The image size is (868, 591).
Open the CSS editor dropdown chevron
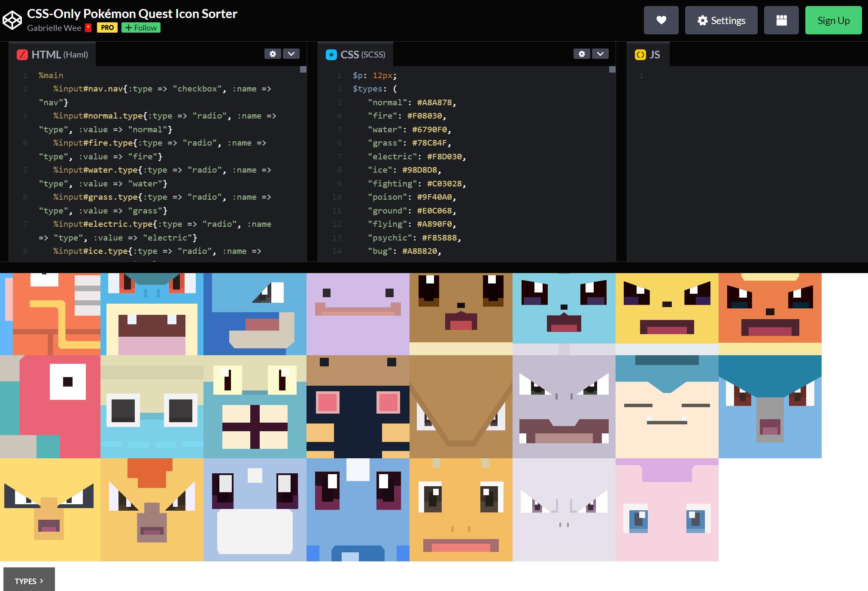point(600,54)
